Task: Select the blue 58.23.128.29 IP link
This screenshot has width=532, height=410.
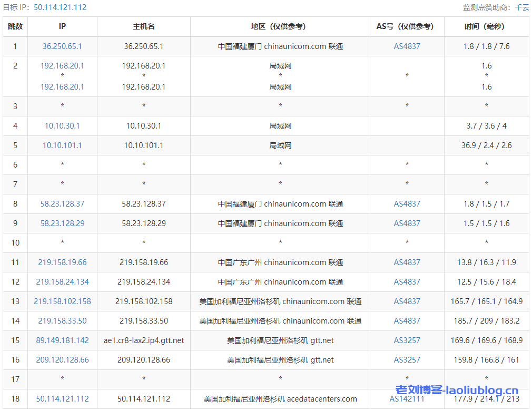Action: [62, 223]
